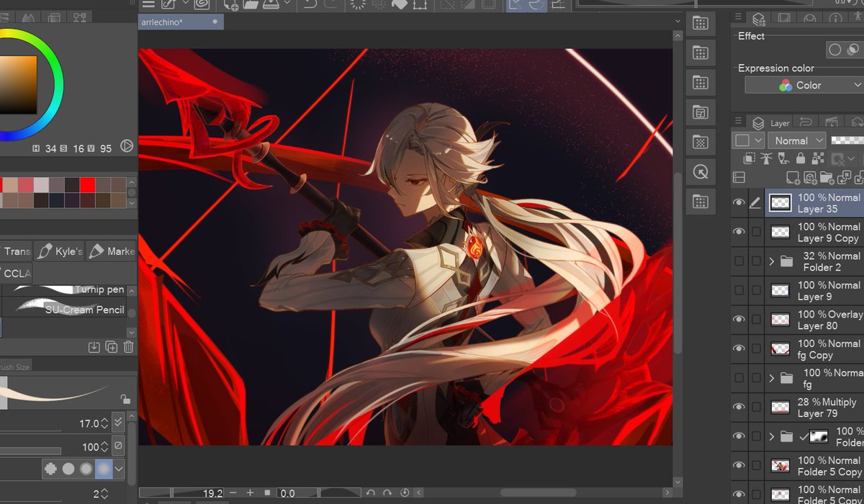Open the dropdown arrow beside the Save icon
The image size is (864, 504).
point(287,4)
